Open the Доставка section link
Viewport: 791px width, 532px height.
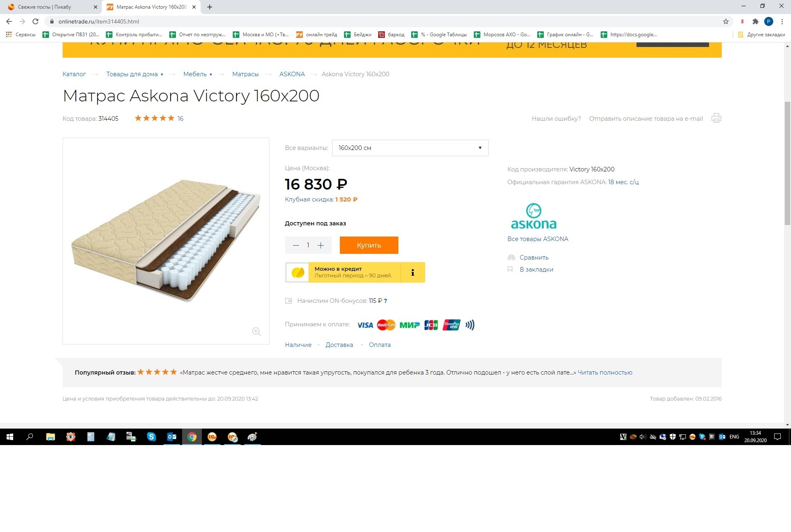pos(339,345)
